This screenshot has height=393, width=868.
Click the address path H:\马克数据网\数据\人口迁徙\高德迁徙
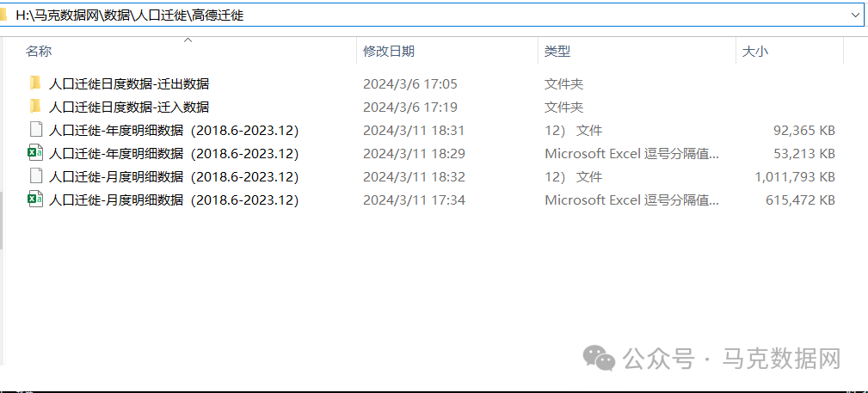coord(130,15)
